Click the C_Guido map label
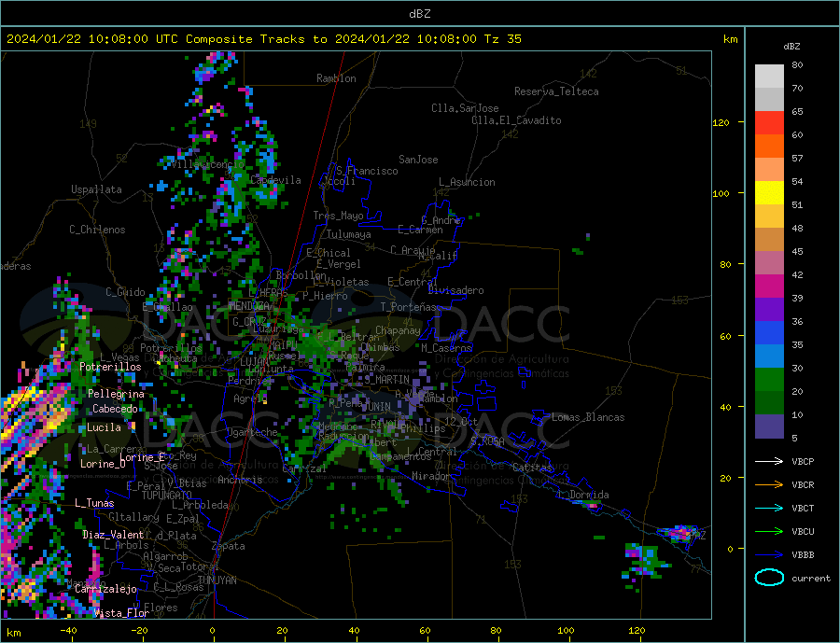 [x=125, y=292]
